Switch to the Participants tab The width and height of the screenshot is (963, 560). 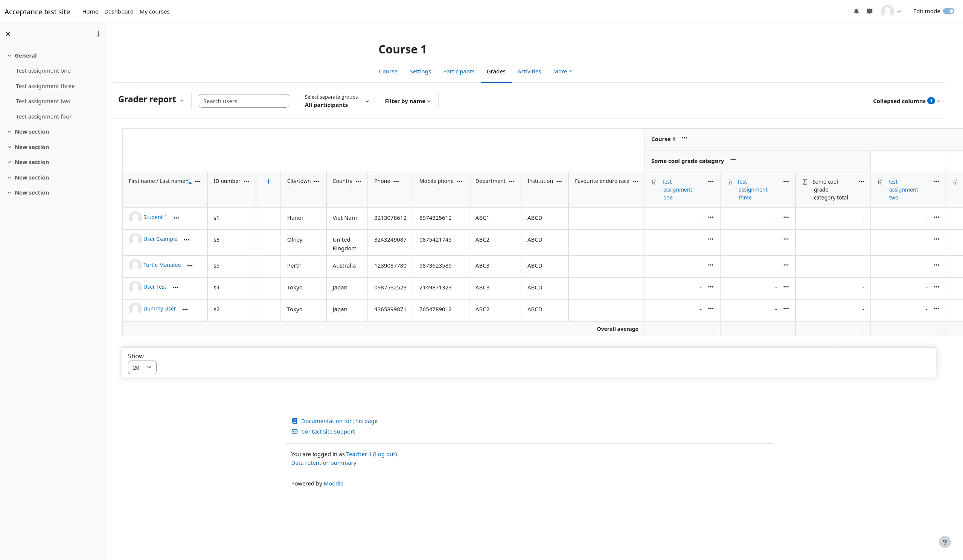(459, 72)
